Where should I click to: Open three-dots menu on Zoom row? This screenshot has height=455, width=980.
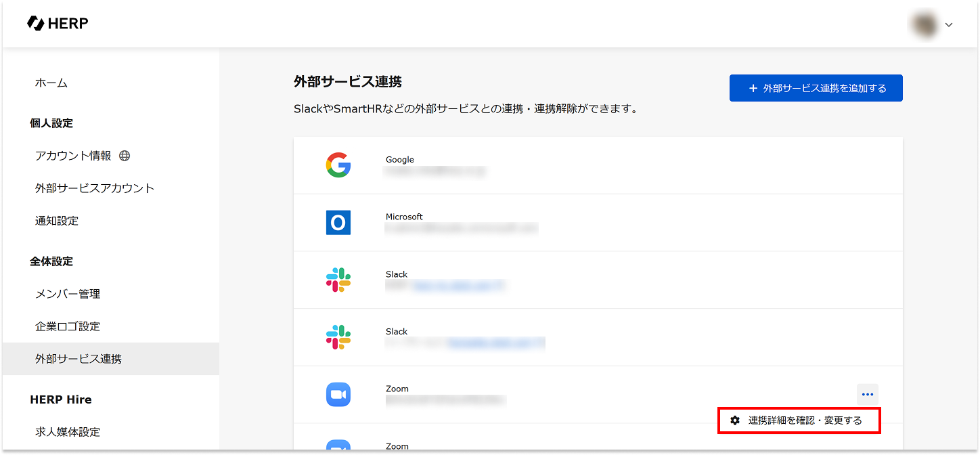pos(868,395)
